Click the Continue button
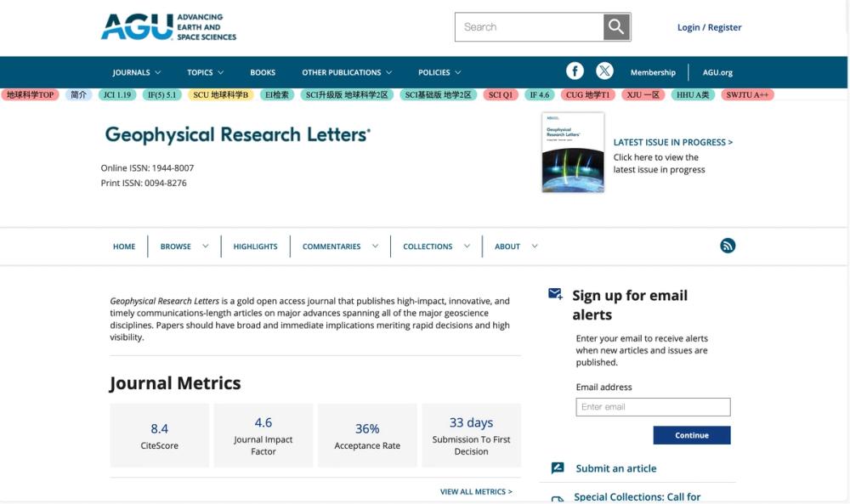Viewport: 850px width, 504px height. click(692, 435)
